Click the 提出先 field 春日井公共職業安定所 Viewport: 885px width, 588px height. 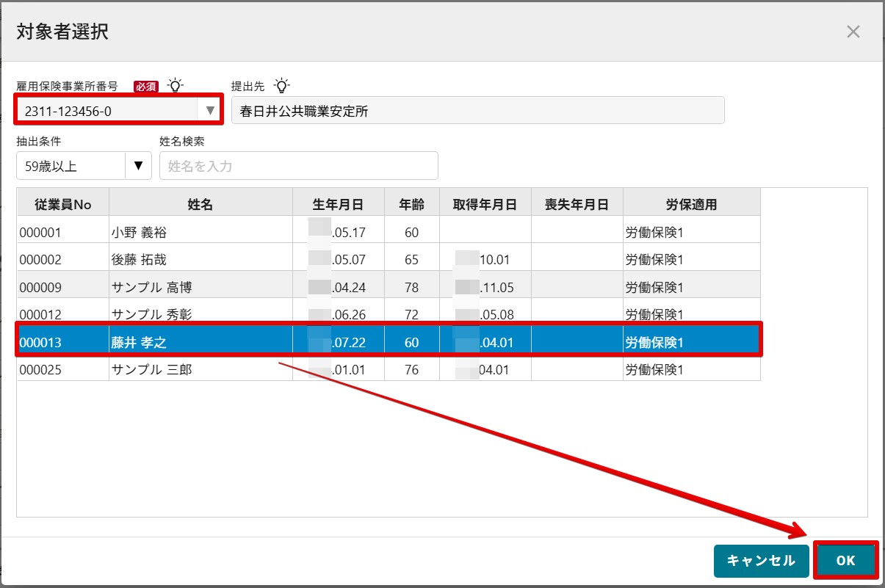pyautogui.click(x=478, y=111)
